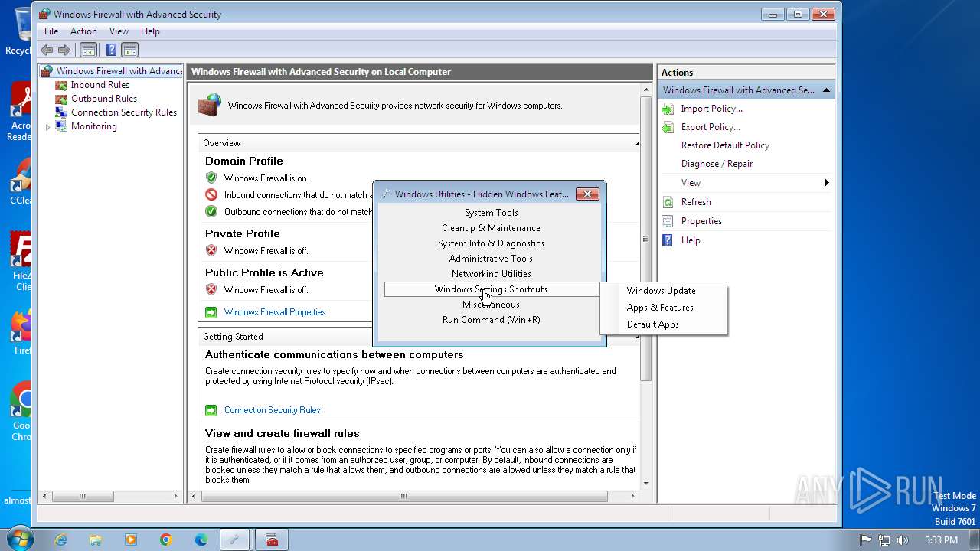This screenshot has width=980, height=551.
Task: Click the tree pane horizontal scrollbar thumb
Action: (82, 497)
